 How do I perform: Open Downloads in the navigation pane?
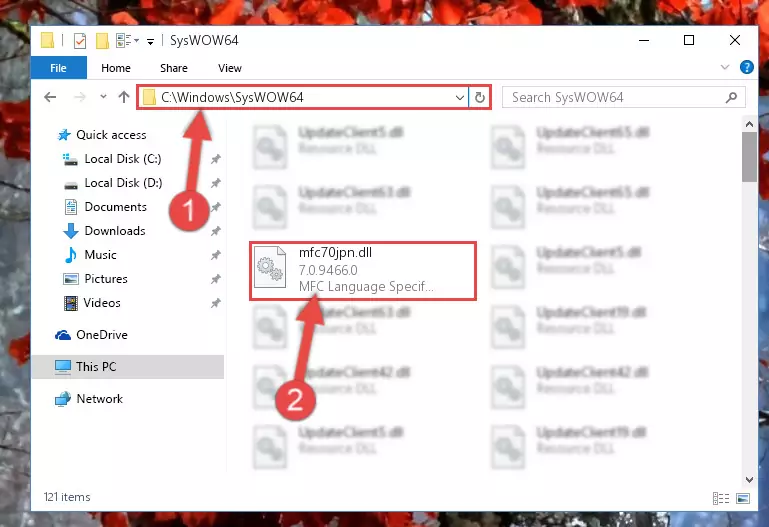pos(115,231)
